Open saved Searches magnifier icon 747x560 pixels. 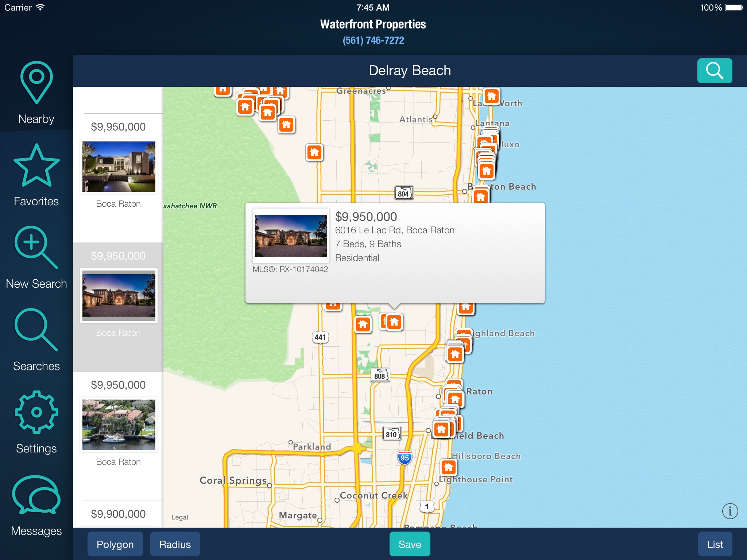click(x=36, y=330)
